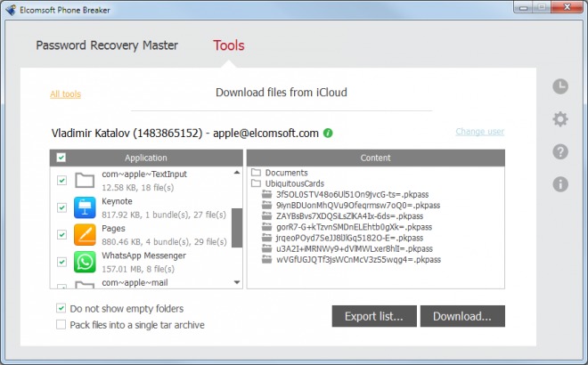Go back via All tools link
The width and height of the screenshot is (588, 365).
(x=66, y=94)
